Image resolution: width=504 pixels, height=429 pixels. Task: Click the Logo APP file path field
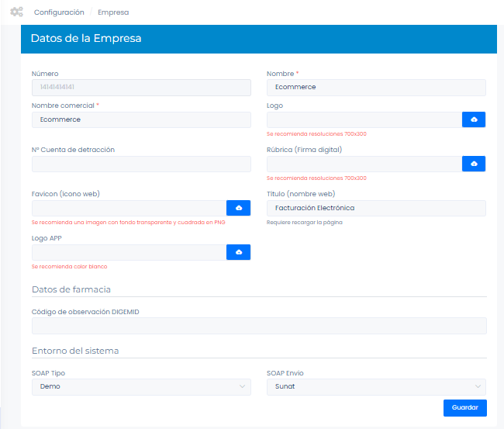click(x=129, y=252)
